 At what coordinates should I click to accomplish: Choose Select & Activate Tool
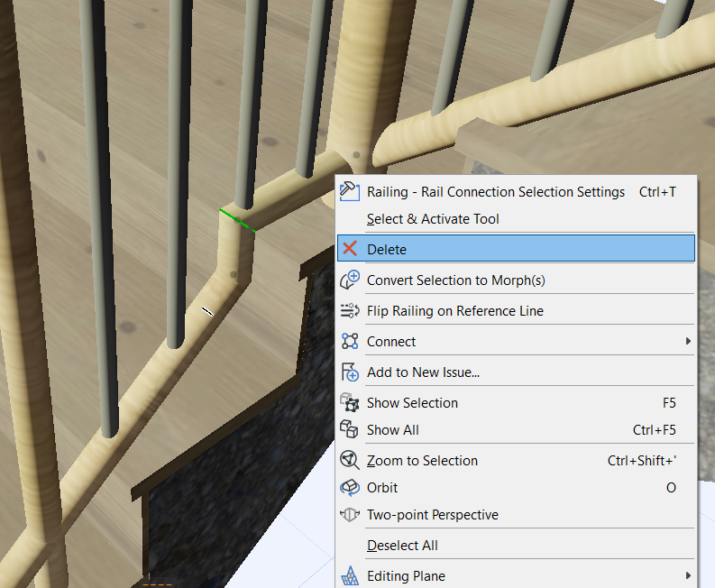point(516,219)
